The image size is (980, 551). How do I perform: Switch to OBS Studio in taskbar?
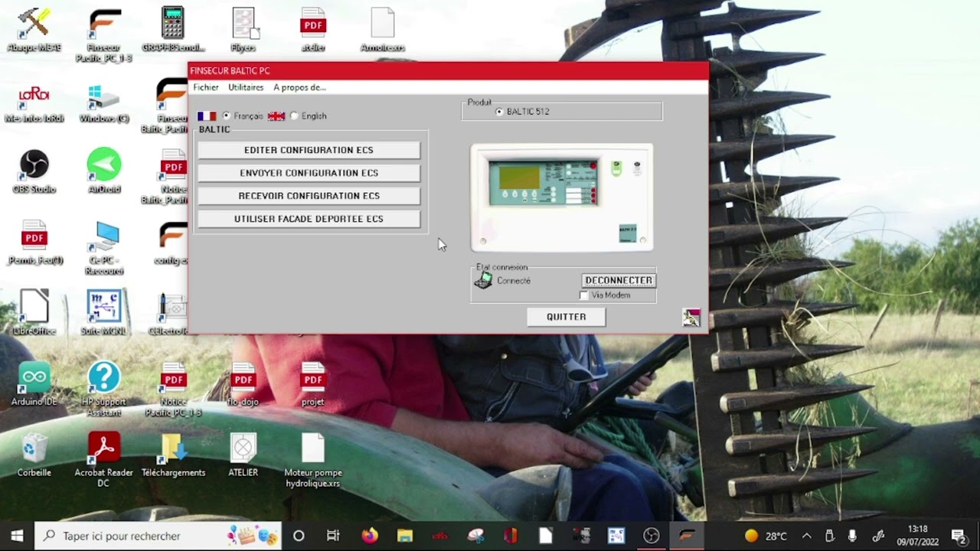(652, 536)
